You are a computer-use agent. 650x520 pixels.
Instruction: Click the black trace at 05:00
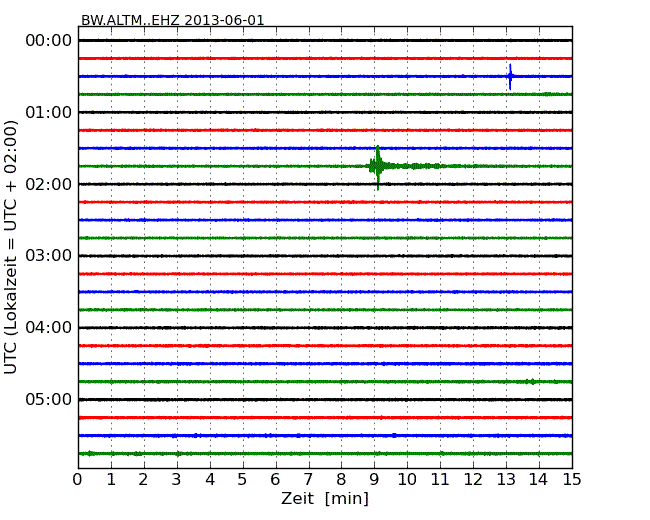click(x=325, y=400)
